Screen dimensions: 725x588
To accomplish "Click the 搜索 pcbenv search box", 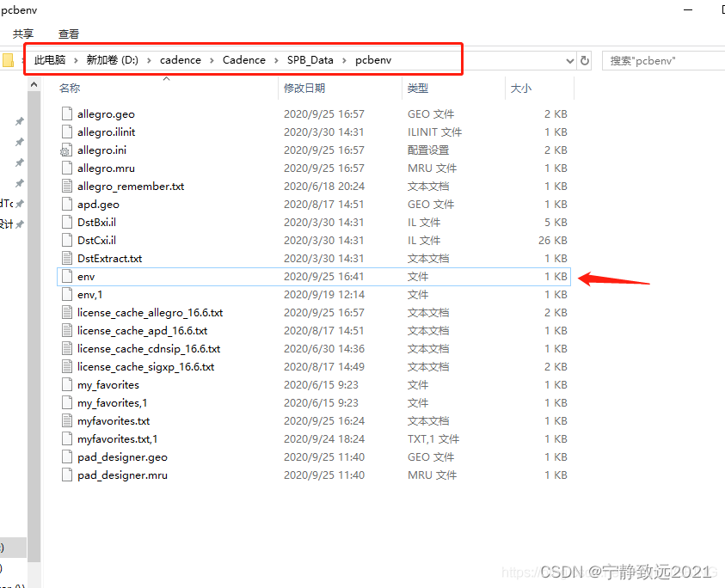I will 662,60.
